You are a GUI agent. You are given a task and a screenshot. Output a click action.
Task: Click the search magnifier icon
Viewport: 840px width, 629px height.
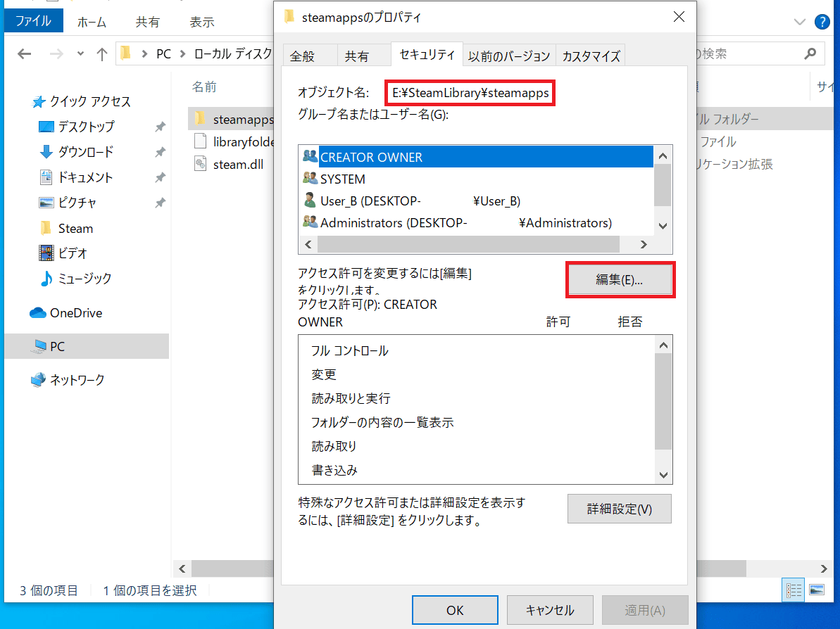click(x=810, y=53)
